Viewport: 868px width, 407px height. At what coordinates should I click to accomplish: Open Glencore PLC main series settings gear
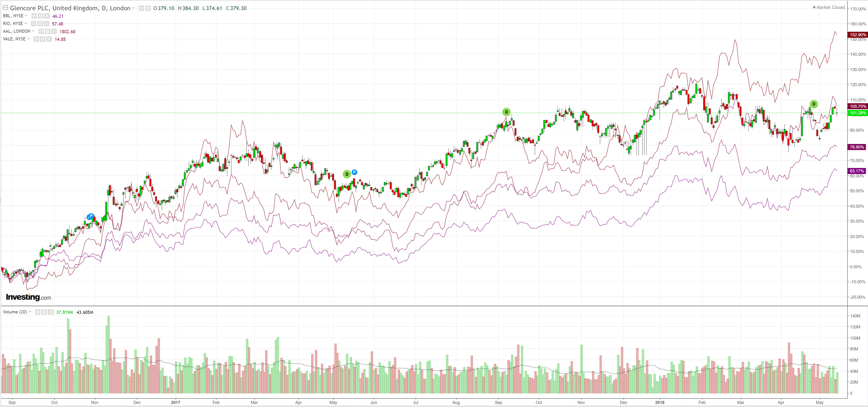pos(148,8)
